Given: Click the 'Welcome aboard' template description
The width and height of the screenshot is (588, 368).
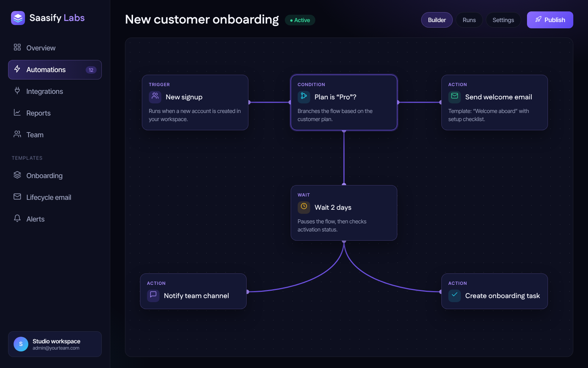Looking at the screenshot, I should click(x=488, y=115).
